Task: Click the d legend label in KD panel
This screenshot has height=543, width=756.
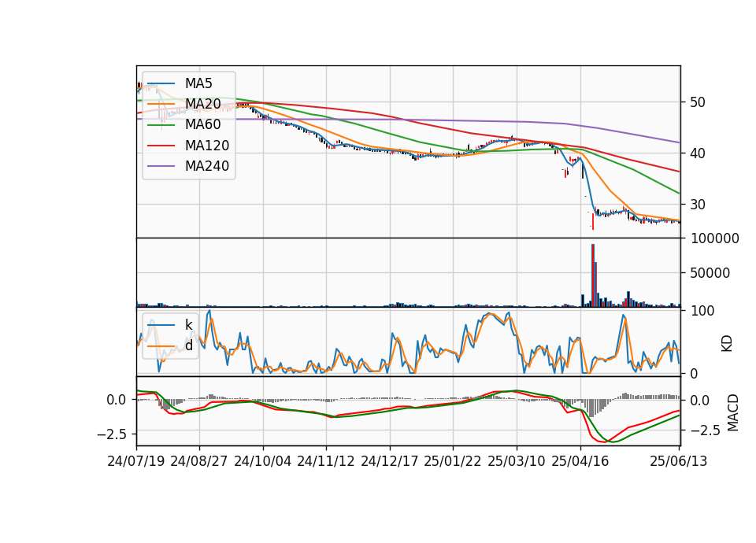Action: (188, 345)
